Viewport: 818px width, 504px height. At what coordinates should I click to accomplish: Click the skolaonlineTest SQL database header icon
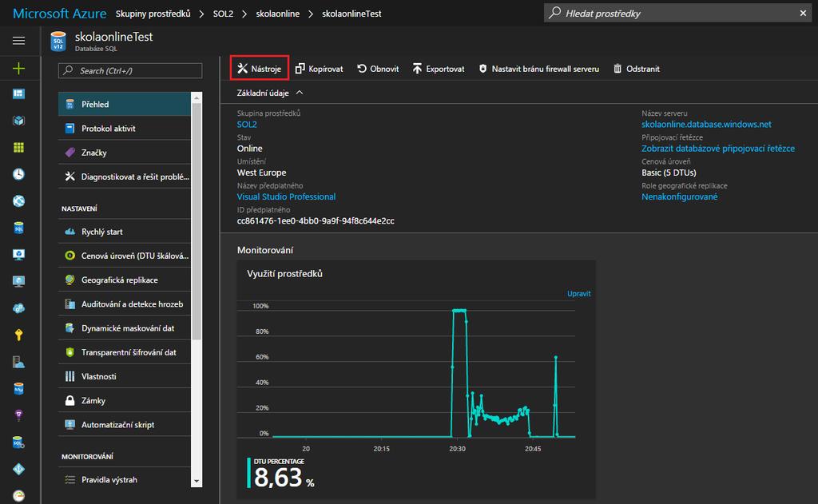click(58, 42)
